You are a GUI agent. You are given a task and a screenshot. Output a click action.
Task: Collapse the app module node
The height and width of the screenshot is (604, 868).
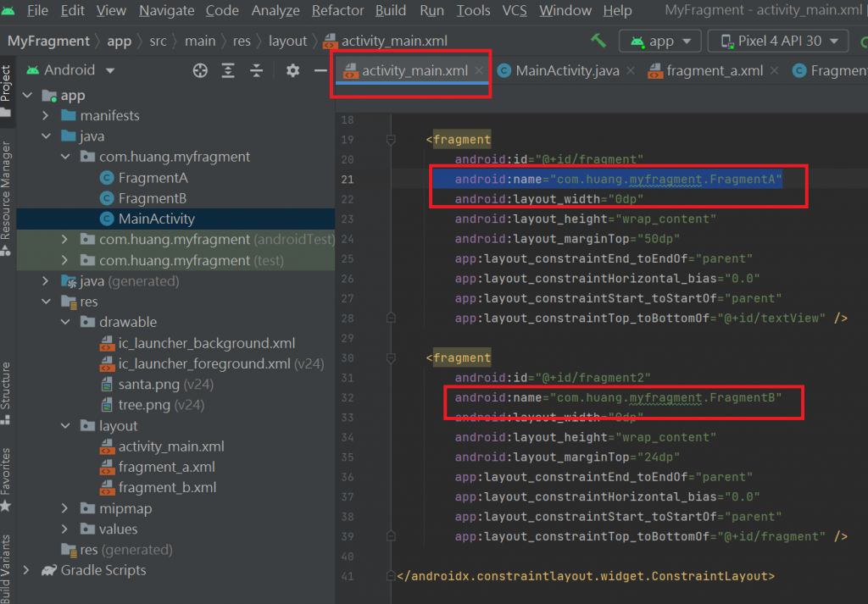pos(27,95)
